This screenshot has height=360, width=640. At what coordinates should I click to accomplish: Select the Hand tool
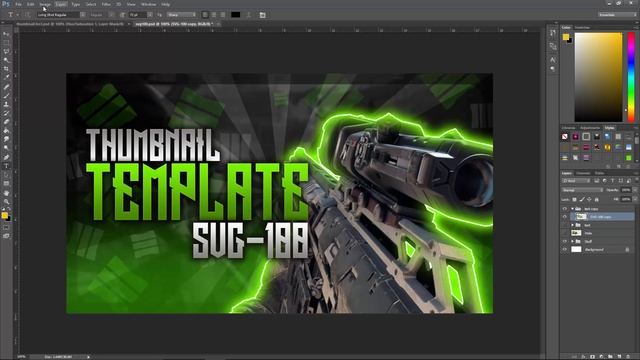click(6, 193)
